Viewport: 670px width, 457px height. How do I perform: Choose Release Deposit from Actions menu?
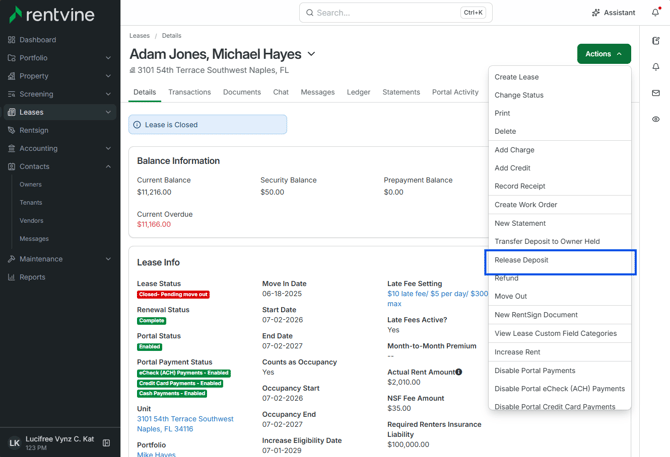pos(560,260)
